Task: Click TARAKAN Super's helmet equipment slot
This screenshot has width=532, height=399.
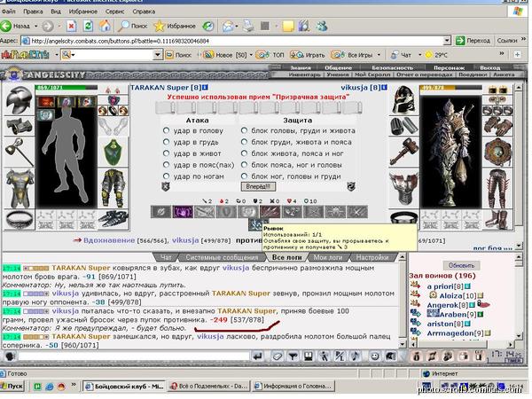Action: point(19,100)
